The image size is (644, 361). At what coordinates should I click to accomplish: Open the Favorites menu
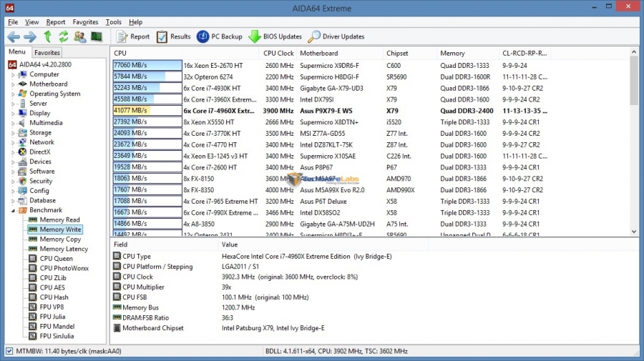(85, 22)
